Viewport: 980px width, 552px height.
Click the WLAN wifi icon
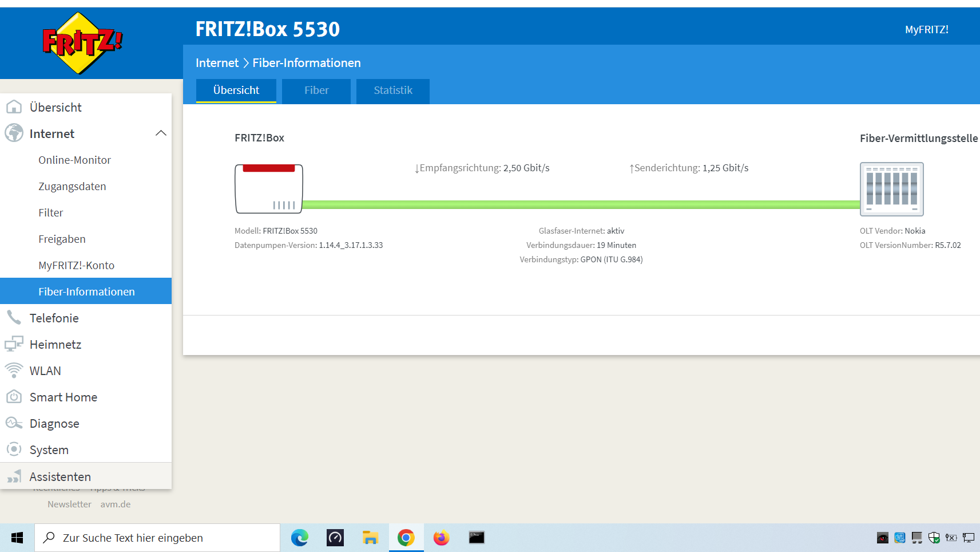point(14,370)
